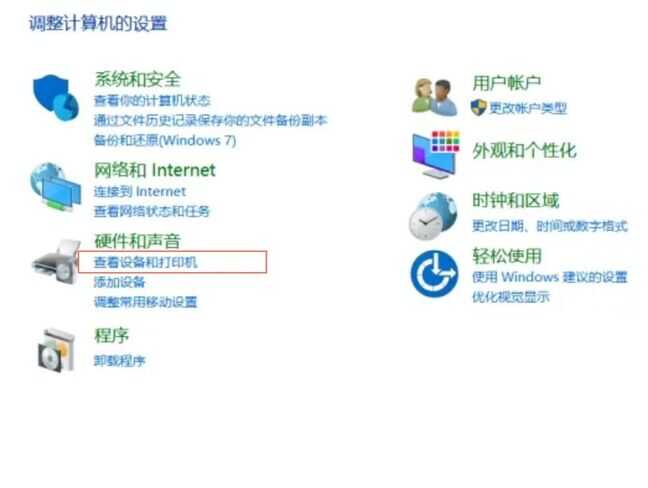Image resolution: width=648 pixels, height=488 pixels.
Task: Open the 连接到 Internet link
Action: coord(140,192)
